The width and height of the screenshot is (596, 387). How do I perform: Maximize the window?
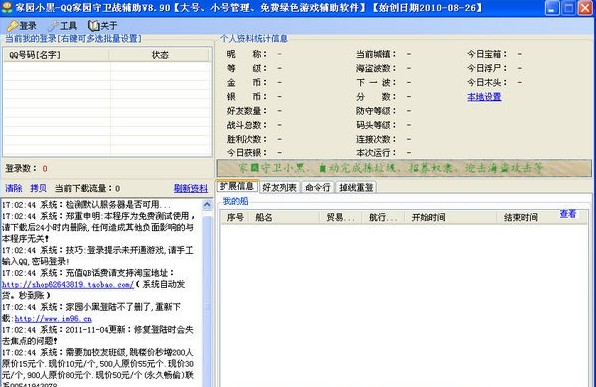[x=569, y=8]
